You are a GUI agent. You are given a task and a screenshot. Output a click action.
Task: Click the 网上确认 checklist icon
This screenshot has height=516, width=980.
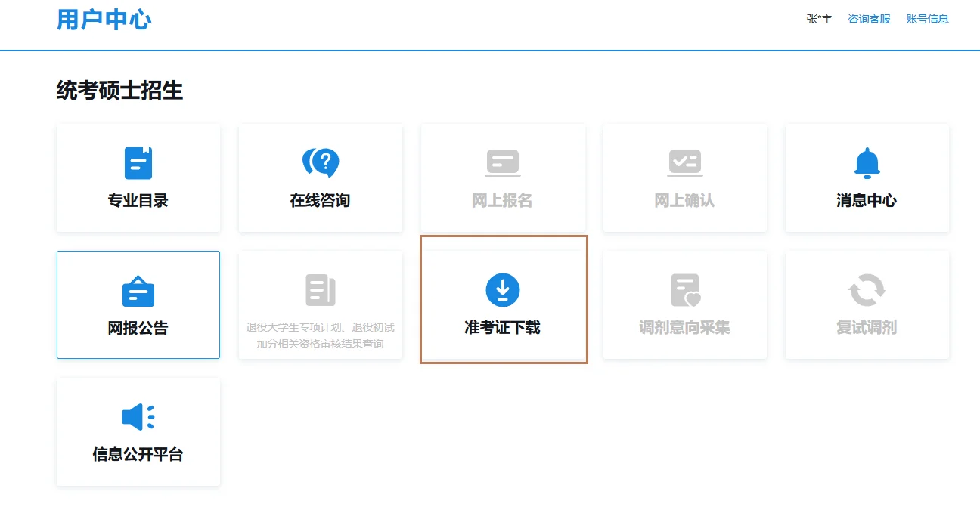coord(684,162)
